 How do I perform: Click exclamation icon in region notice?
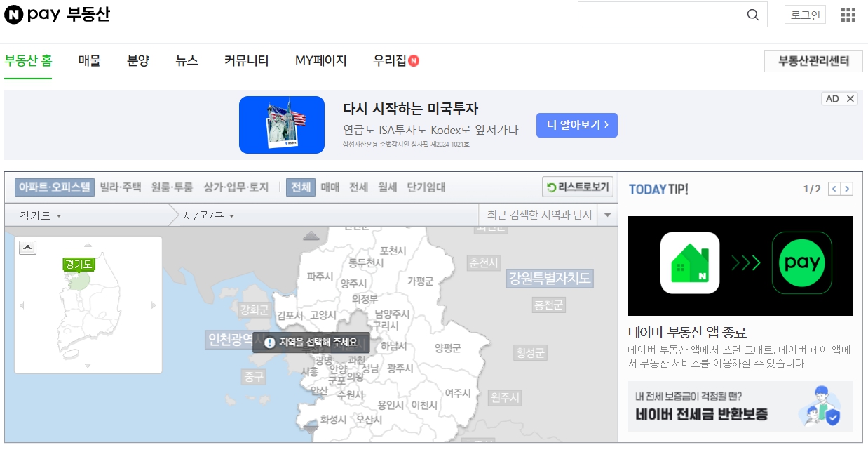coord(269,343)
